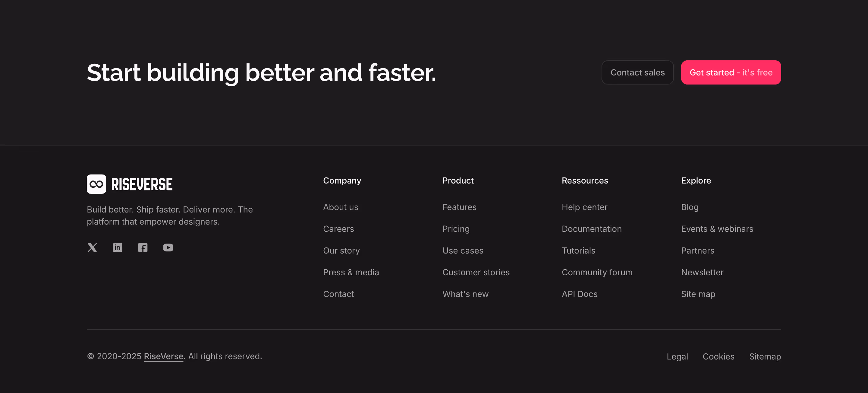Open the LinkedIn social icon
The height and width of the screenshot is (393, 868).
click(117, 247)
